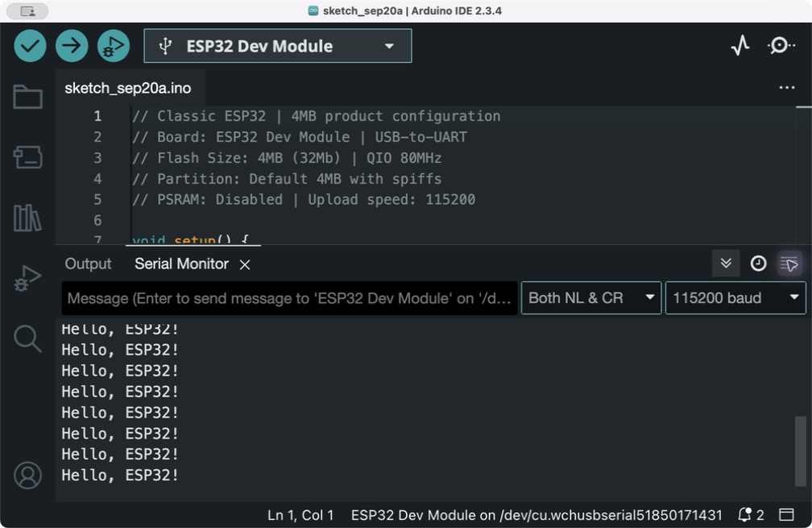This screenshot has width=812, height=528.
Task: Switch to the Output tab
Action: [x=88, y=264]
